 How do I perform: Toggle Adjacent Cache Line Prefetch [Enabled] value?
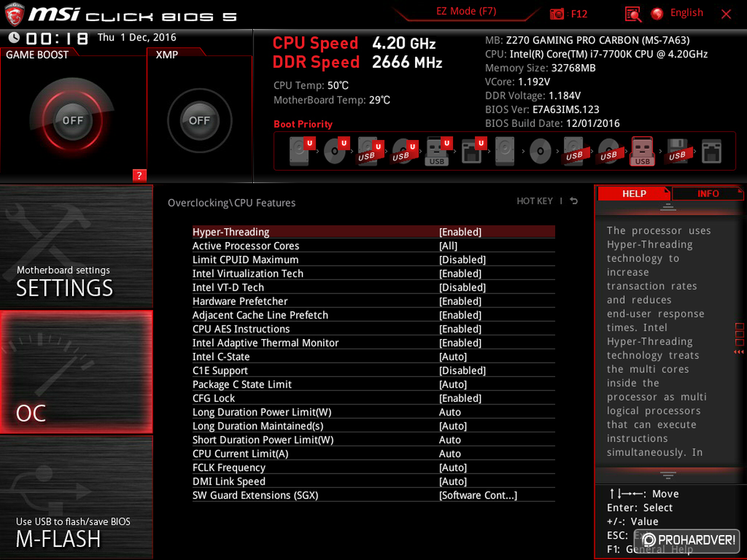coord(460,315)
